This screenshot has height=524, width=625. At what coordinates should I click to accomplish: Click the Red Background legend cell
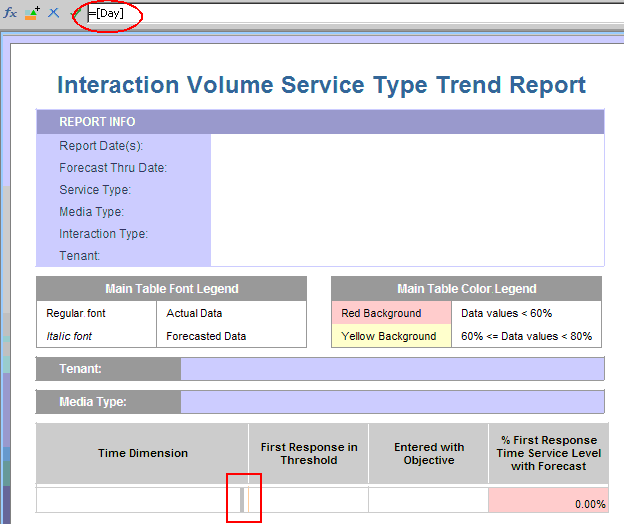pyautogui.click(x=391, y=313)
